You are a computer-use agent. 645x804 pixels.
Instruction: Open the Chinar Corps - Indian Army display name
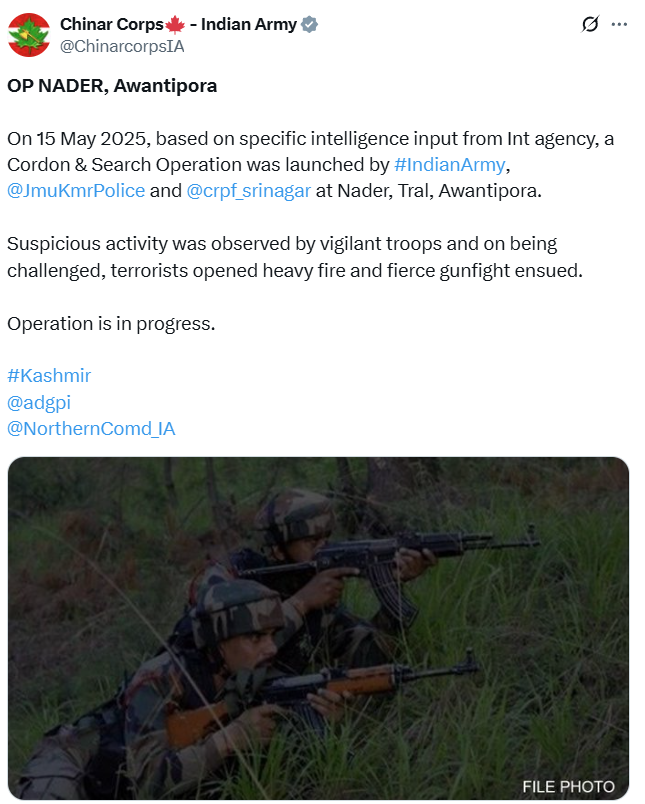tap(178, 24)
